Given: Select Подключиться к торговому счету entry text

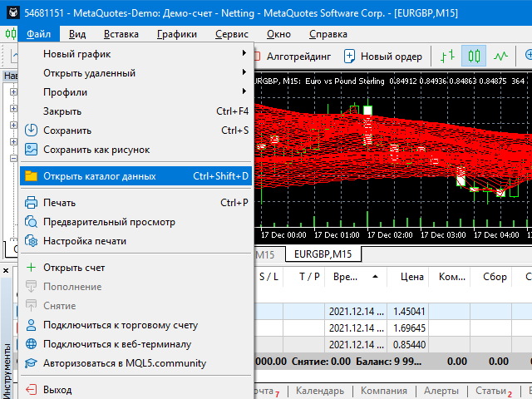Looking at the screenshot, I should tap(121, 325).
